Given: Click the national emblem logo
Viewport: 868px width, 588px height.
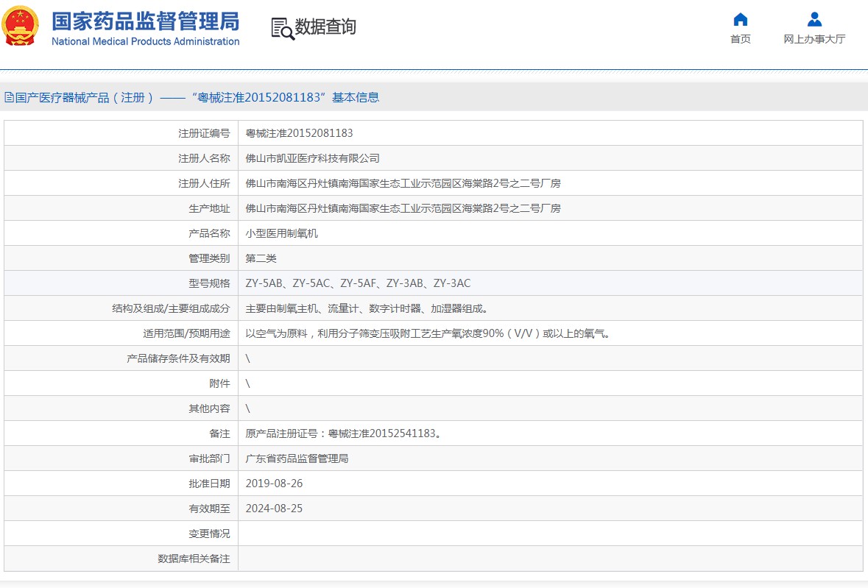Looking at the screenshot, I should [x=21, y=26].
